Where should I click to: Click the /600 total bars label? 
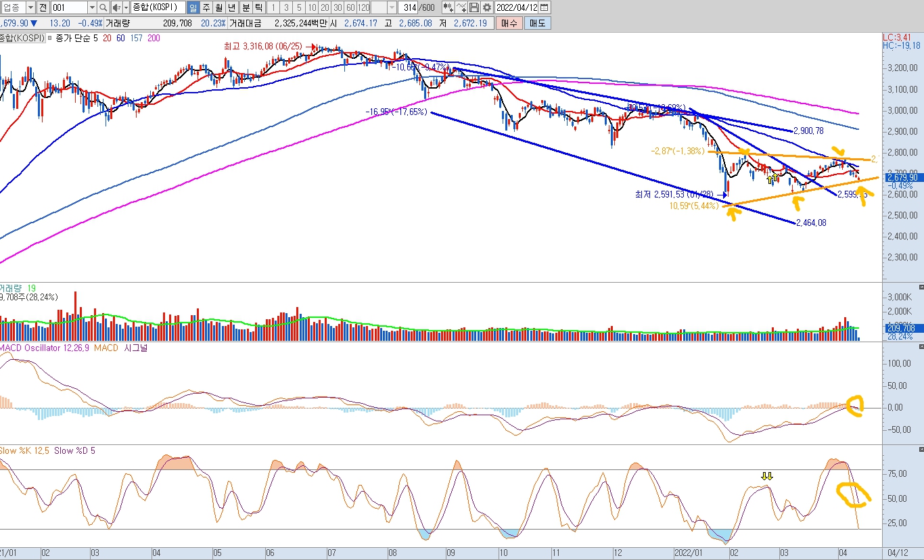tap(428, 7)
